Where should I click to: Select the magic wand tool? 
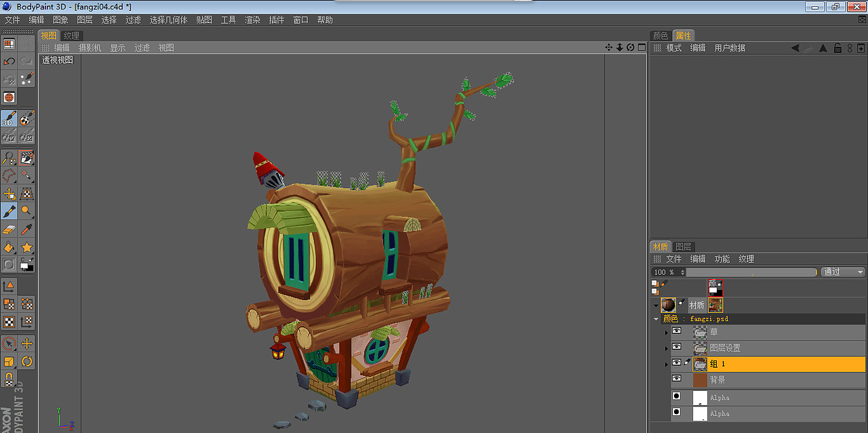(26, 176)
